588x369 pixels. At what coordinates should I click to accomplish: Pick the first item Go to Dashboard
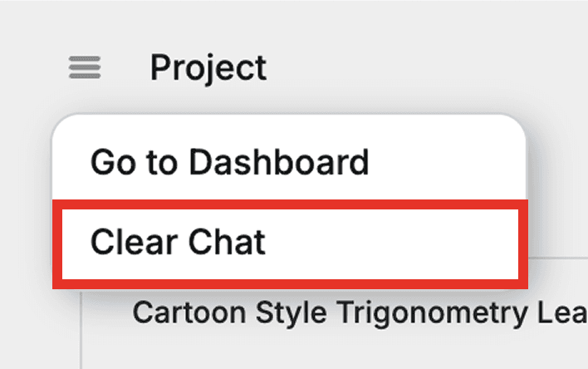click(x=229, y=162)
